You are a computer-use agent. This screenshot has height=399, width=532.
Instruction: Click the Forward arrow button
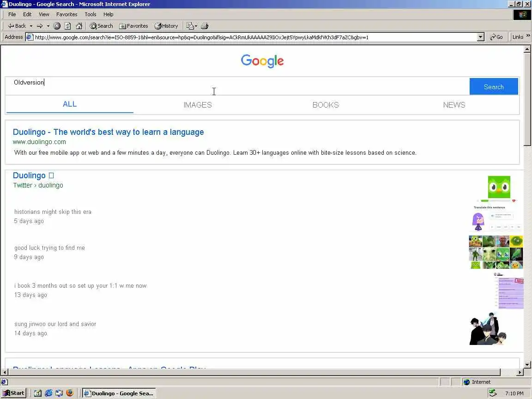coord(40,26)
